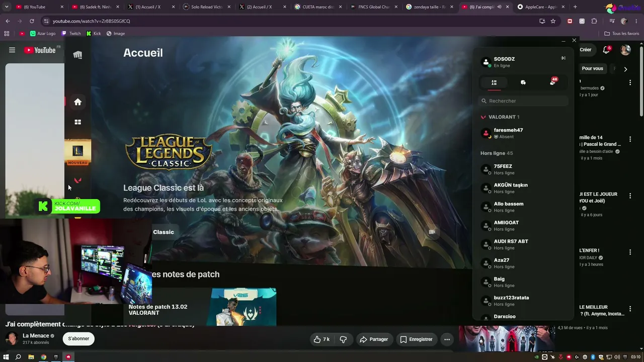
Task: Open options menu for the JOUEUR video
Action: [630, 196]
